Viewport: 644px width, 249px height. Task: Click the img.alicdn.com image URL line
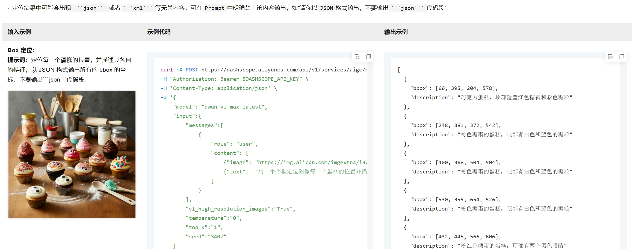pyautogui.click(x=295, y=163)
